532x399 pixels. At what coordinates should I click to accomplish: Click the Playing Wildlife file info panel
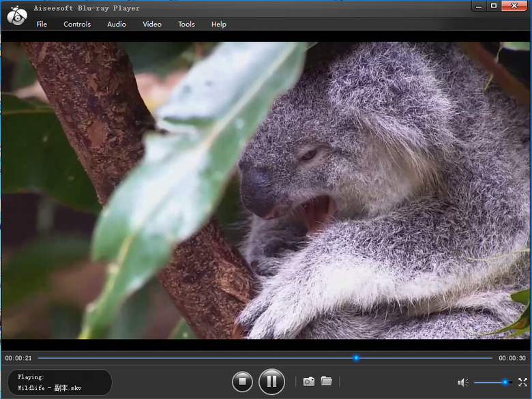pyautogui.click(x=59, y=383)
